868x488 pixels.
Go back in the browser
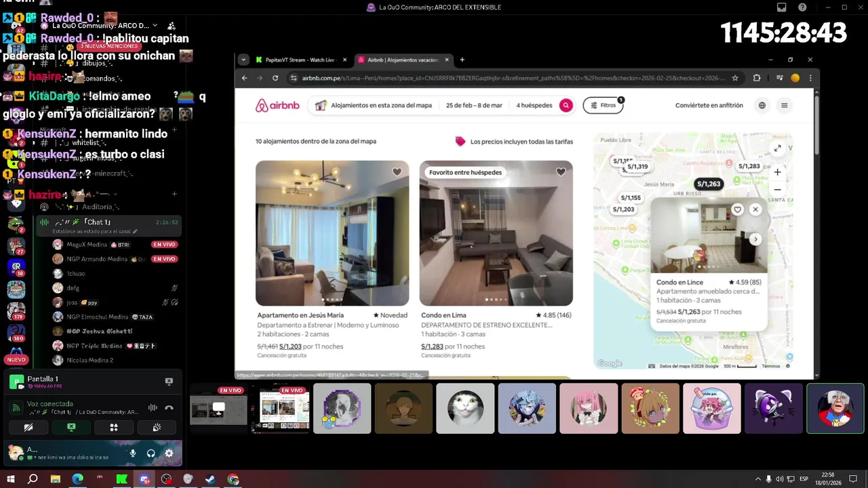(x=245, y=78)
